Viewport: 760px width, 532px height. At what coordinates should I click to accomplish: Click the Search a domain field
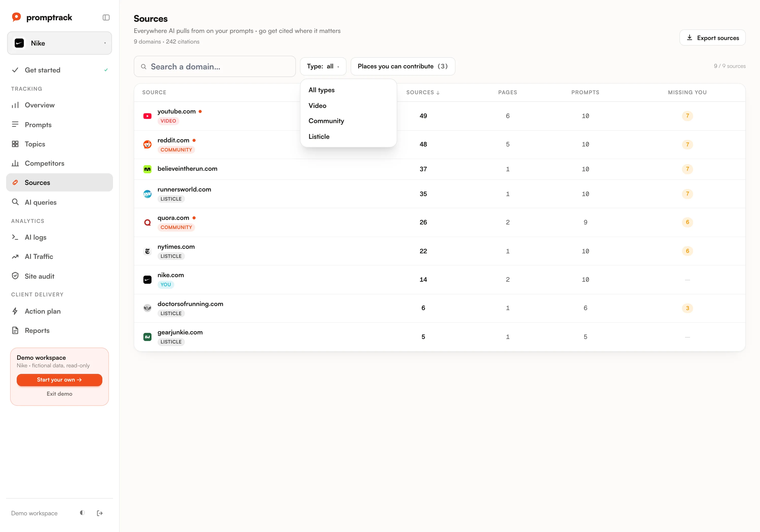click(x=215, y=67)
